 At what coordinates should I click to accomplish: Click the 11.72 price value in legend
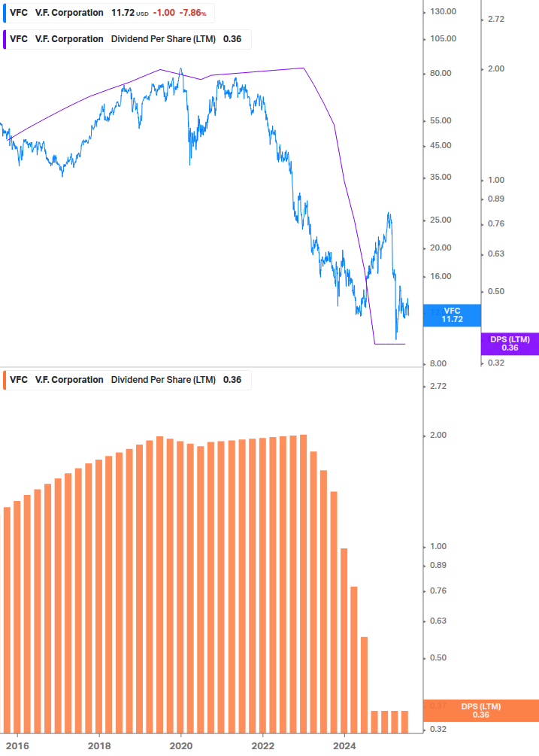(x=123, y=13)
